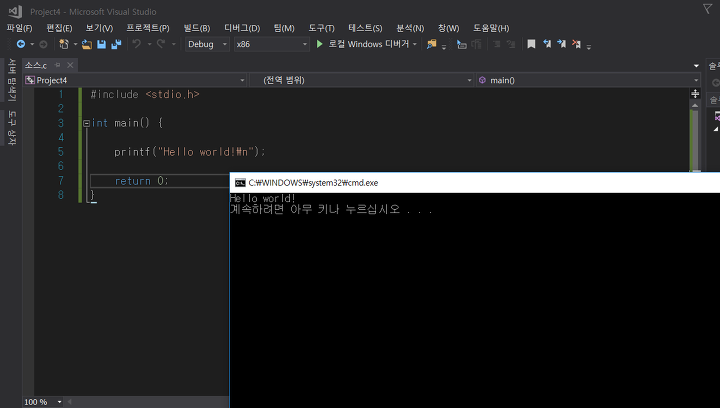Screen dimensions: 720x408
Task: Close the 소스.c tab
Action: (70, 65)
